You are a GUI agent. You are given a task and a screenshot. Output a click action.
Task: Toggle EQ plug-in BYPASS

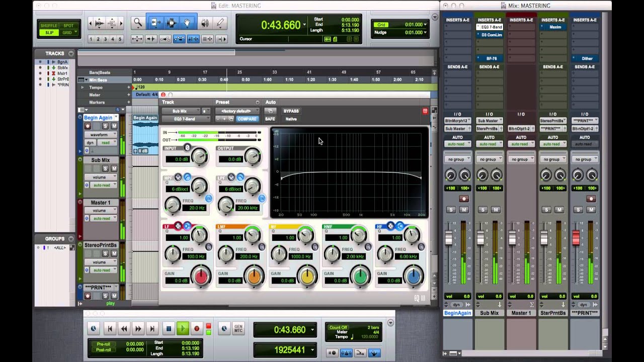click(x=291, y=111)
